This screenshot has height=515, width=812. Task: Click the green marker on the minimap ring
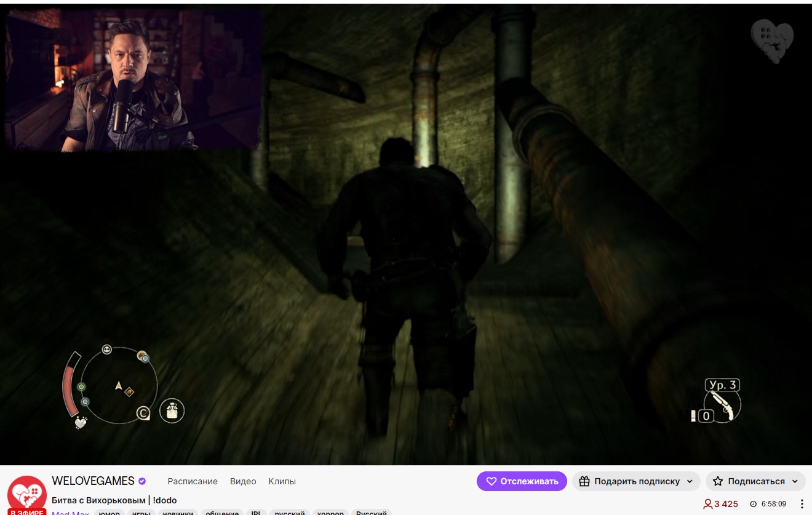click(x=81, y=387)
